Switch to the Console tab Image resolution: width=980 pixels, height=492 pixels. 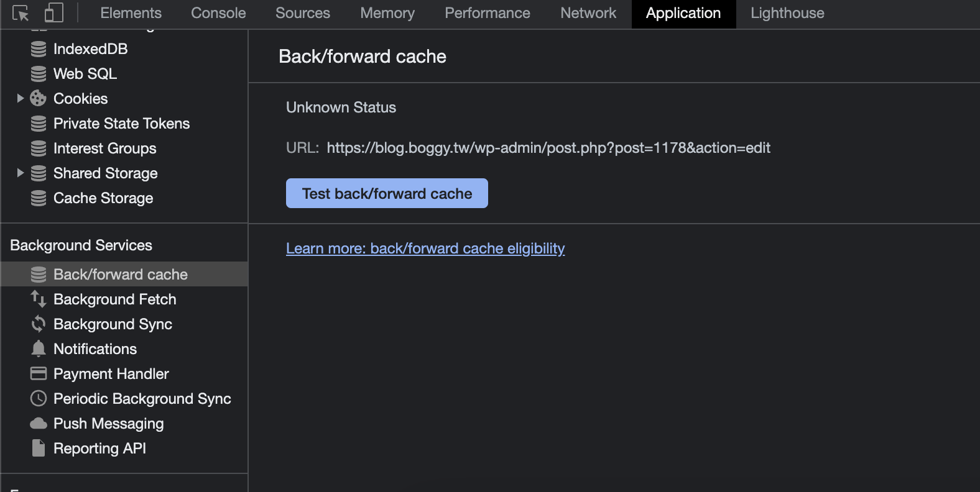[218, 13]
